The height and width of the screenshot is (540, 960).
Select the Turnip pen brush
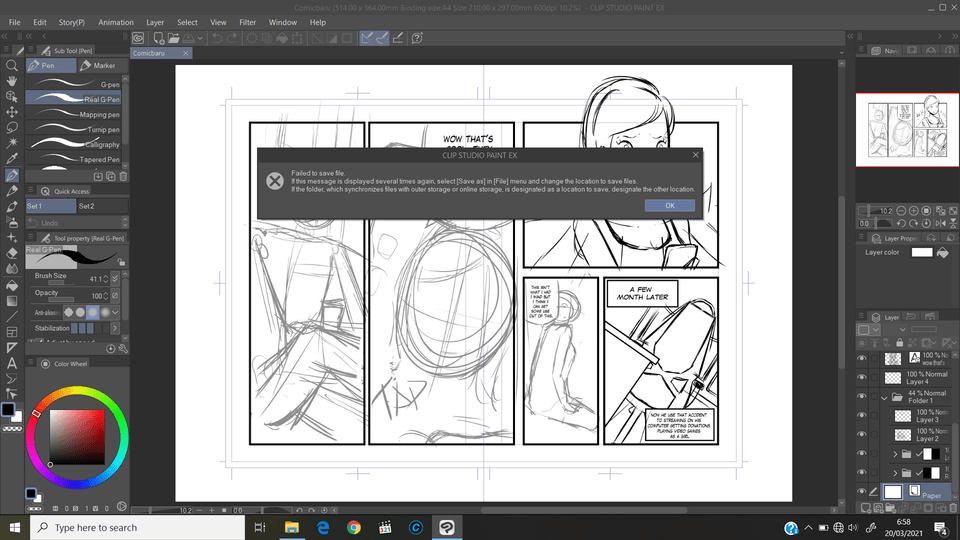pos(73,129)
